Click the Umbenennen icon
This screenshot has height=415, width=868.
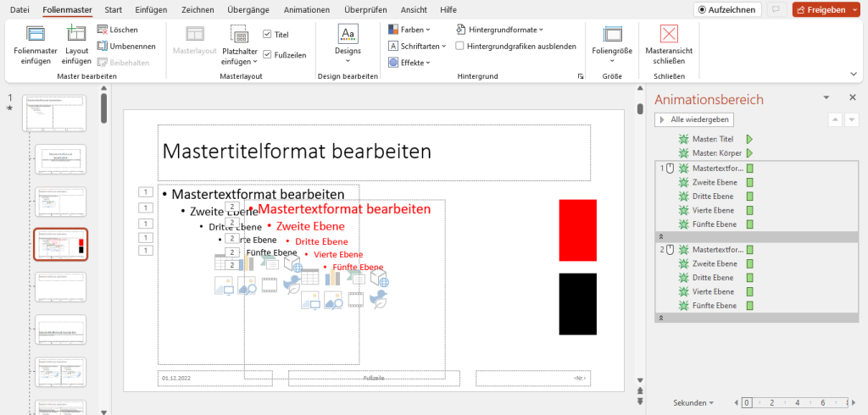pyautogui.click(x=102, y=46)
